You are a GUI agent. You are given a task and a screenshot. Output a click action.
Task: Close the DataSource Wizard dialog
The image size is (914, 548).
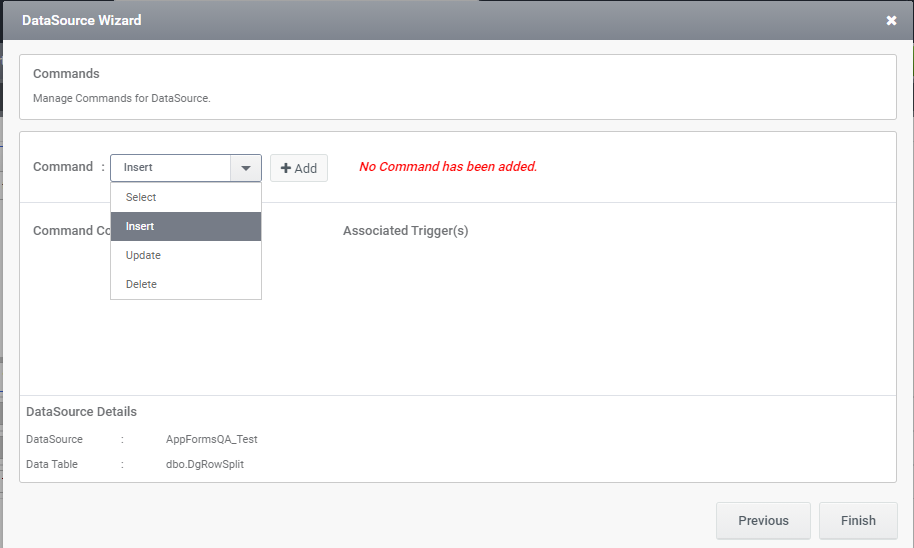891,20
